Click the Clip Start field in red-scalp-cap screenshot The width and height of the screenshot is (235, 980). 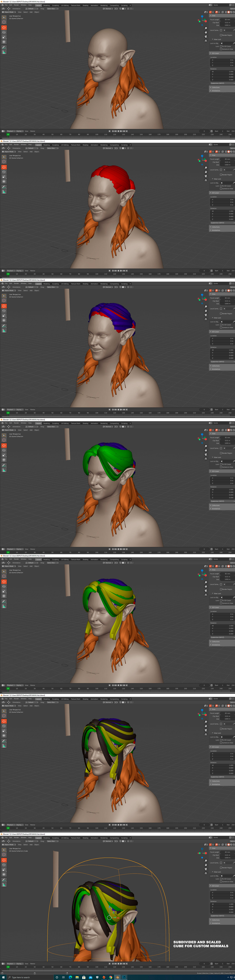[x=227, y=162]
